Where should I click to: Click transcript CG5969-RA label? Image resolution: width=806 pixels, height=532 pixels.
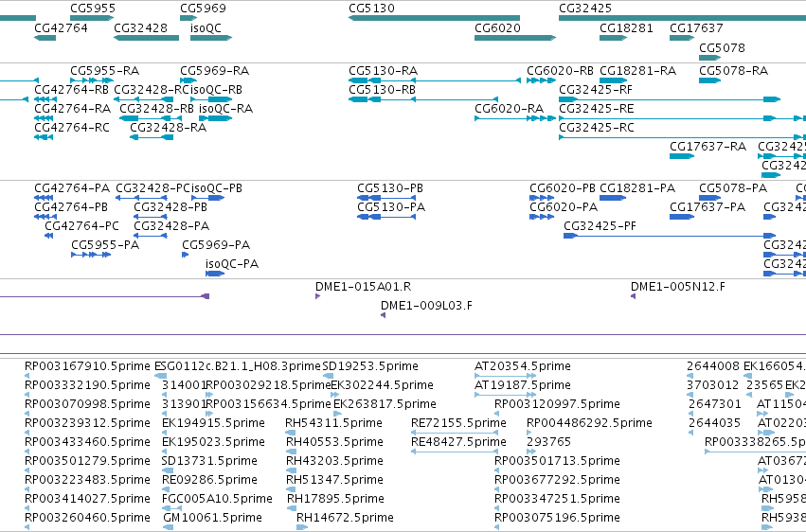click(214, 71)
